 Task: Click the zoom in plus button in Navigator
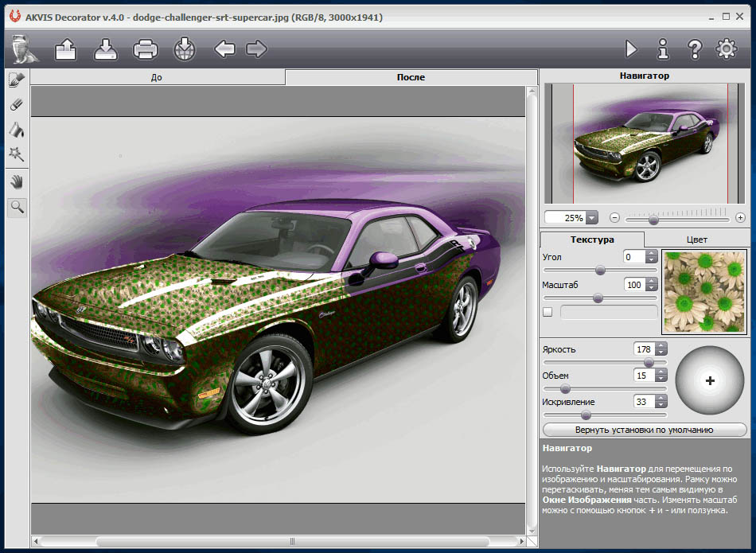[741, 218]
